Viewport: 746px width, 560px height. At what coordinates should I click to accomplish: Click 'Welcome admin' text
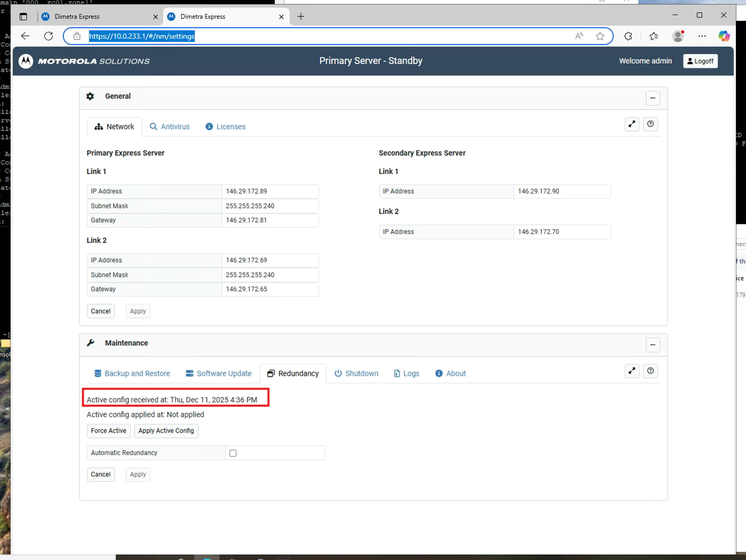(645, 61)
